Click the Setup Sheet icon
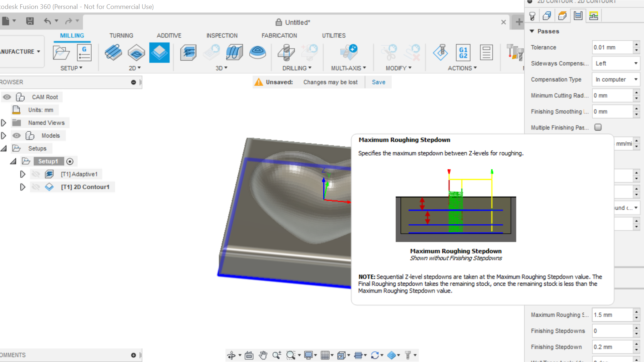 [486, 52]
